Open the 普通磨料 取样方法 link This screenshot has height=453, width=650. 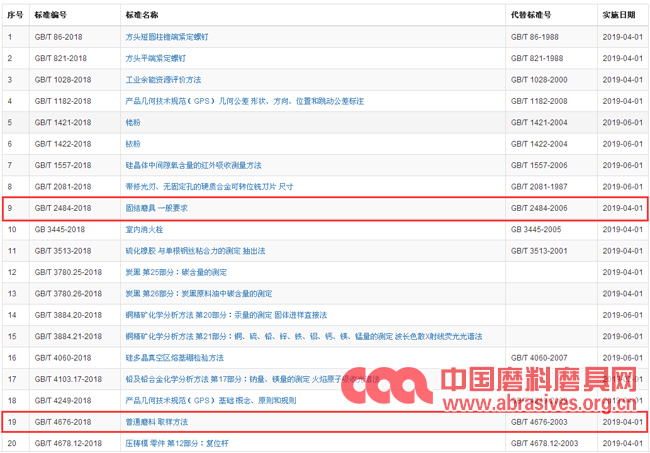click(x=156, y=423)
